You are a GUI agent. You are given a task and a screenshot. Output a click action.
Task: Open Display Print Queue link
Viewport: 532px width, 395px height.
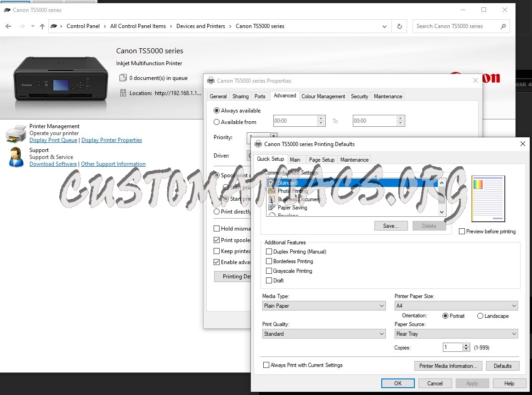(x=53, y=140)
